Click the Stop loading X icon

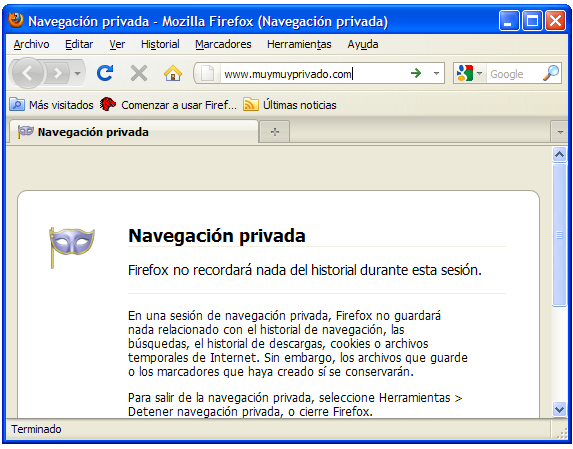(139, 73)
